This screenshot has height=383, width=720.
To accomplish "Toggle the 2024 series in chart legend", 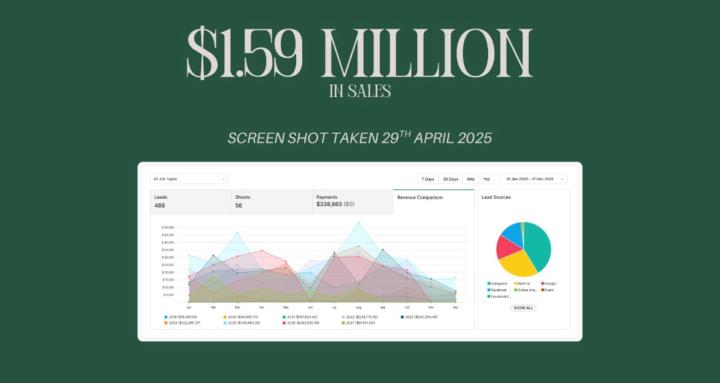I will point(182,323).
